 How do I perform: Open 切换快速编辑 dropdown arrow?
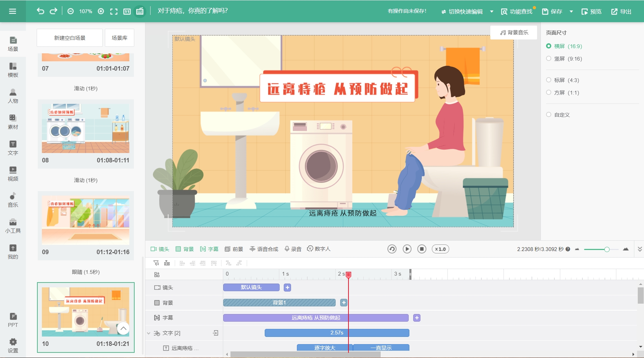point(491,11)
